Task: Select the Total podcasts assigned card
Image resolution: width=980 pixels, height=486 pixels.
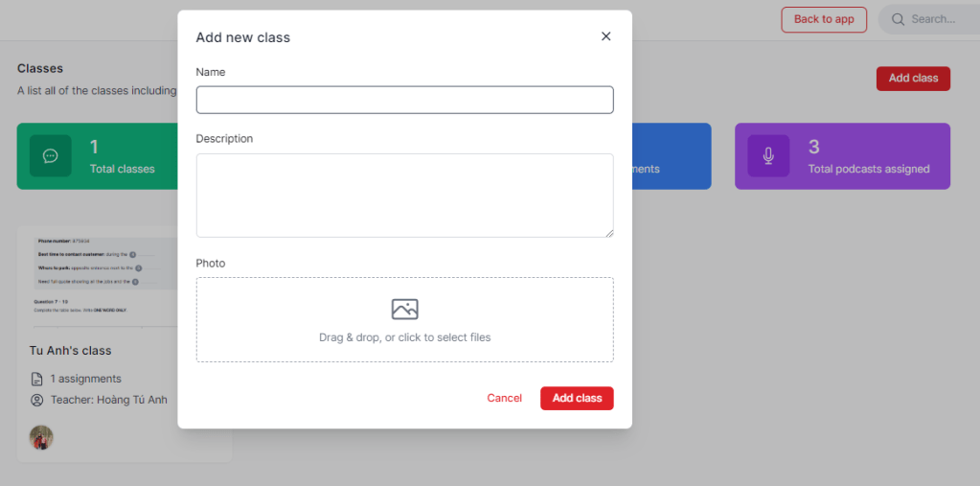Action: point(842,156)
